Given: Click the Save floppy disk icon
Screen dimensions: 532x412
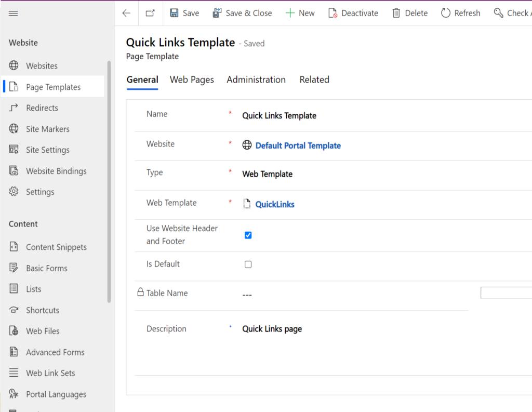Looking at the screenshot, I should [x=174, y=13].
